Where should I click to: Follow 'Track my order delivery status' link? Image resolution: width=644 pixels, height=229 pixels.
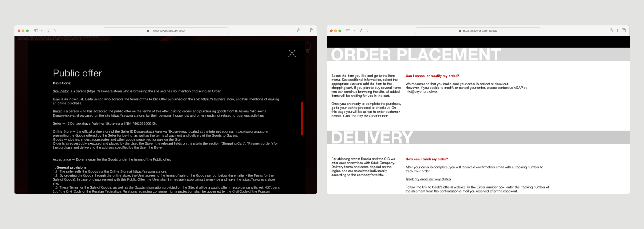428,179
